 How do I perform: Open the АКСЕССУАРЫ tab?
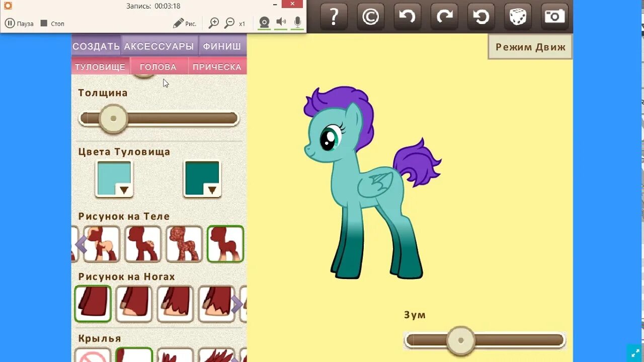point(159,46)
